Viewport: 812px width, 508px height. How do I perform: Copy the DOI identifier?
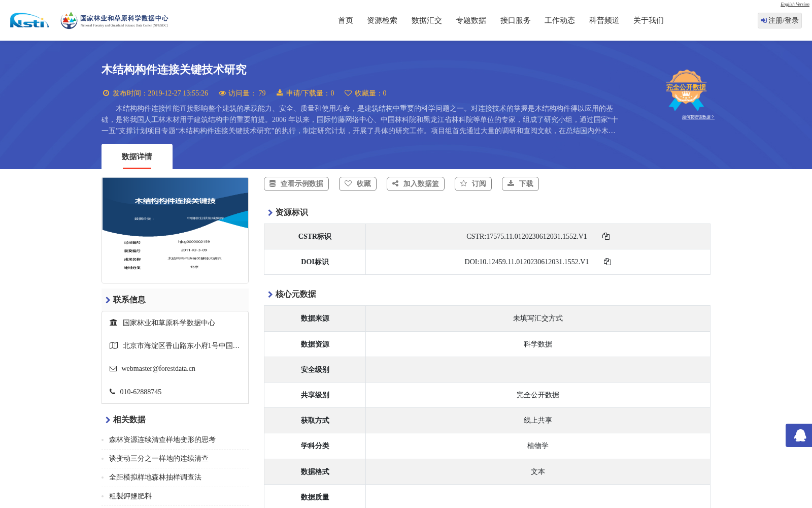607,262
